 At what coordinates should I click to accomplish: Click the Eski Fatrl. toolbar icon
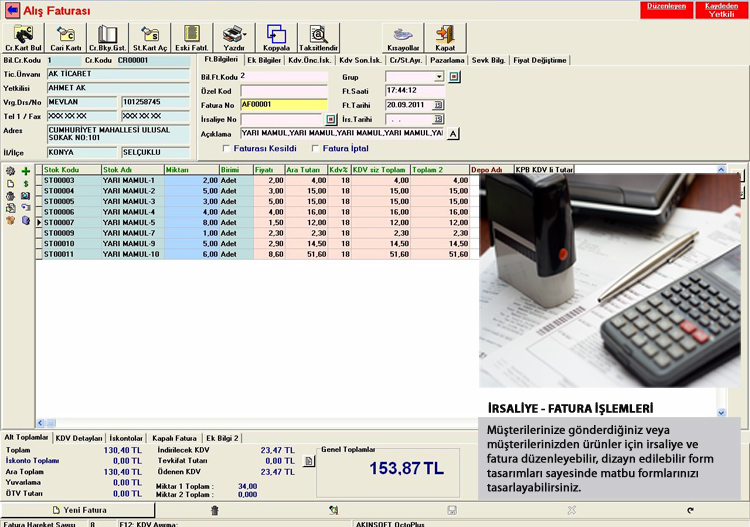click(190, 37)
